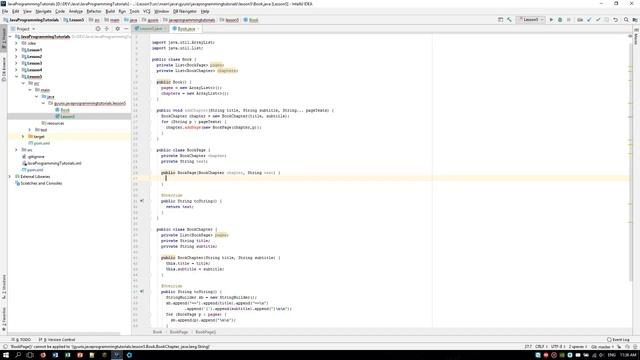Open the Favorites tool window stripe
Screen dimensions: 640x360
(x=4, y=320)
